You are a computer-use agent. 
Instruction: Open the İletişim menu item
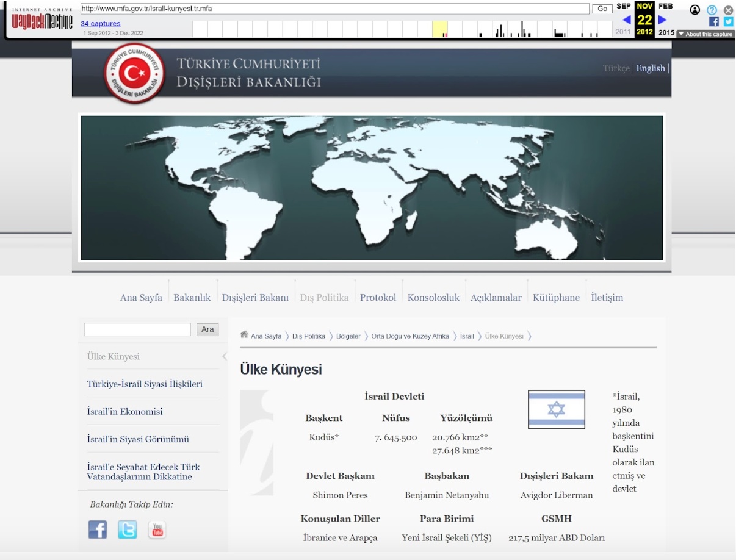[x=607, y=298]
